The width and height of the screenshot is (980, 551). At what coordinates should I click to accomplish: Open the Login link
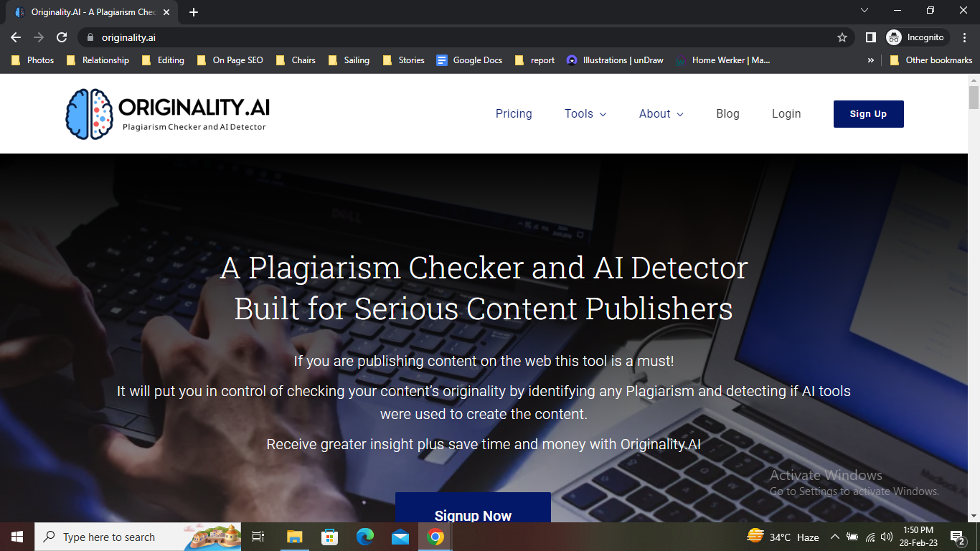(x=786, y=113)
